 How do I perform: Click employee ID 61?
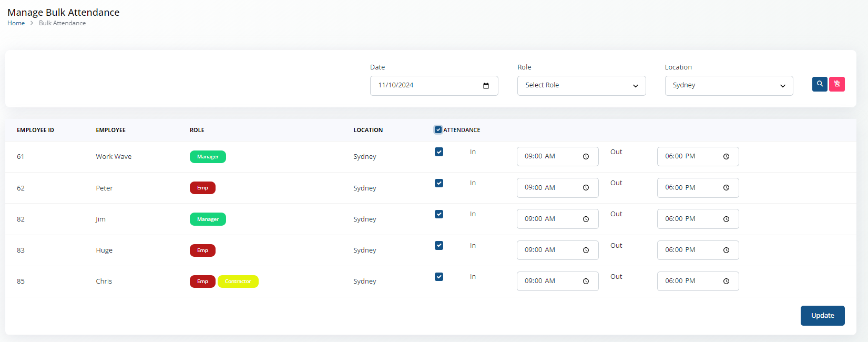point(21,157)
